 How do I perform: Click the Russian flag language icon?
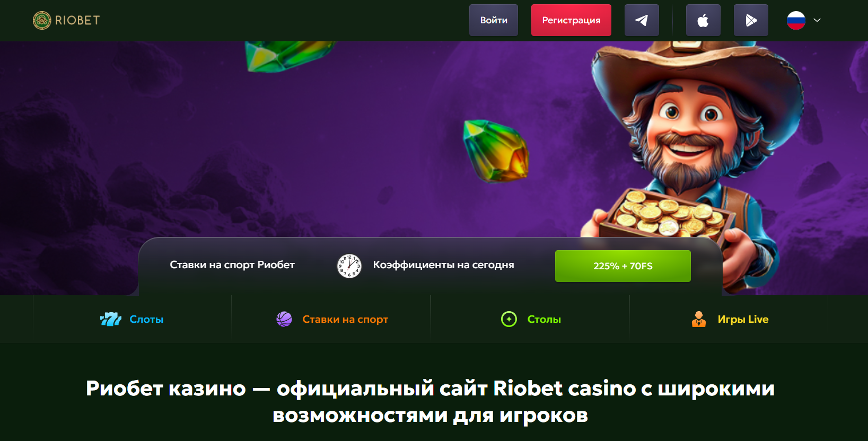[796, 20]
